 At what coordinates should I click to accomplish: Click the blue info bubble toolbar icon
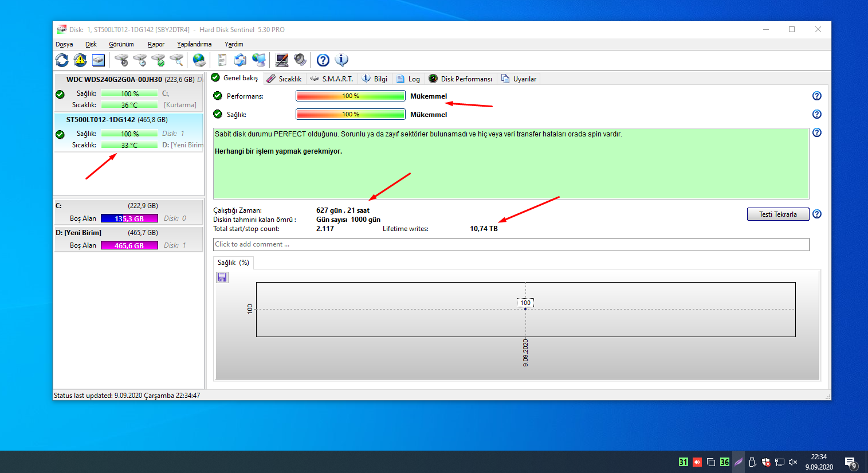341,60
